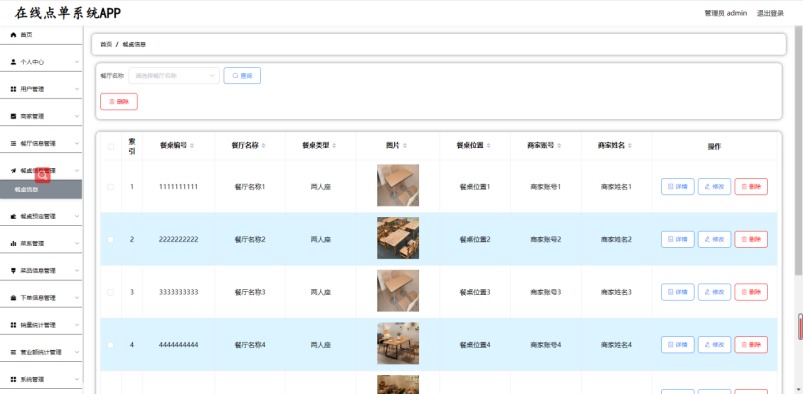Click 退出登录 to log out
Viewport: 803px width, 394px height.
770,13
